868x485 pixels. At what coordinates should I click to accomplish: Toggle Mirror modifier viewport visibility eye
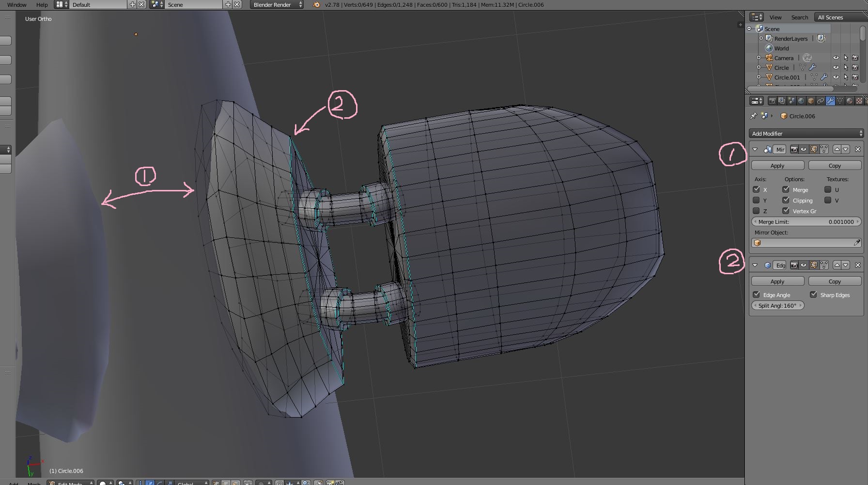coord(804,149)
